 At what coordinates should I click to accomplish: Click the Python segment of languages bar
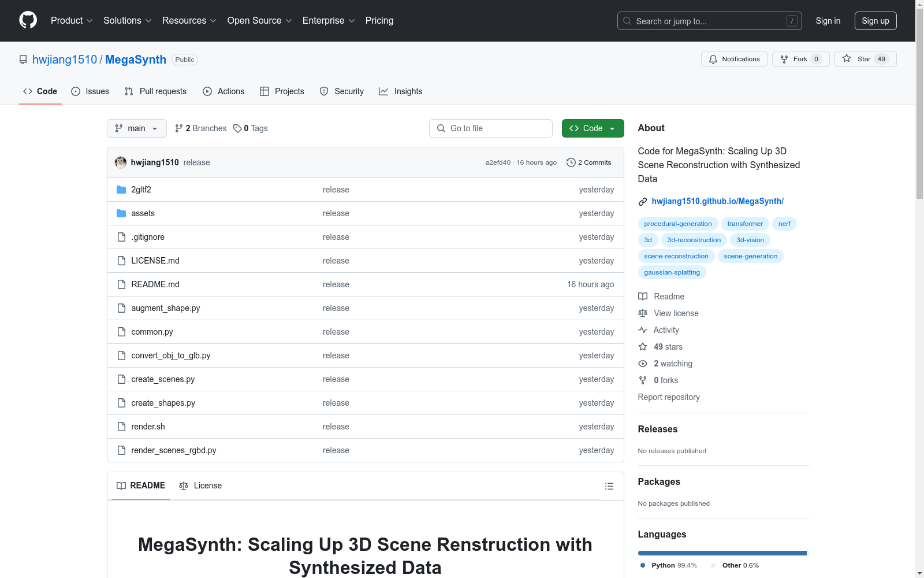[722, 553]
